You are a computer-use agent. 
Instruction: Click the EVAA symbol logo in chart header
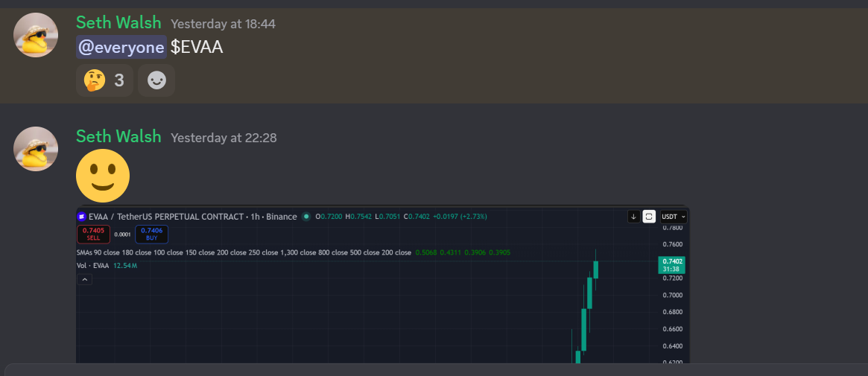(x=82, y=216)
